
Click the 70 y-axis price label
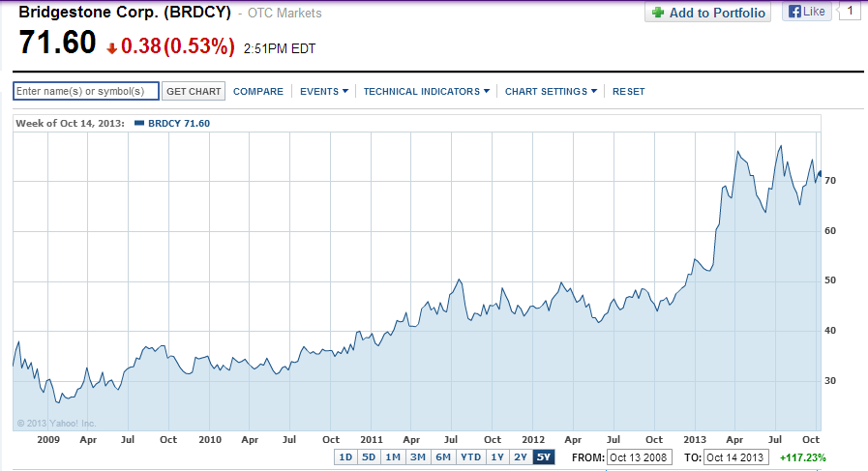tap(830, 181)
